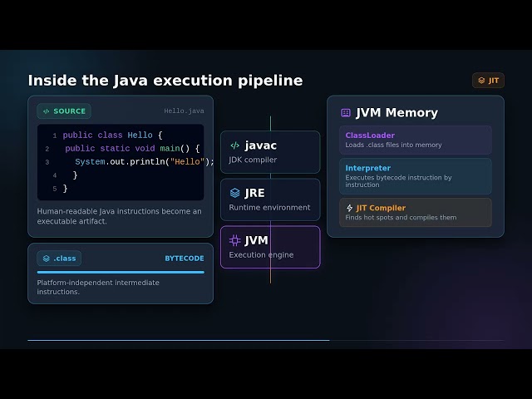Select the .class badge
Image resolution: width=532 pixels, height=399 pixels.
59,259
